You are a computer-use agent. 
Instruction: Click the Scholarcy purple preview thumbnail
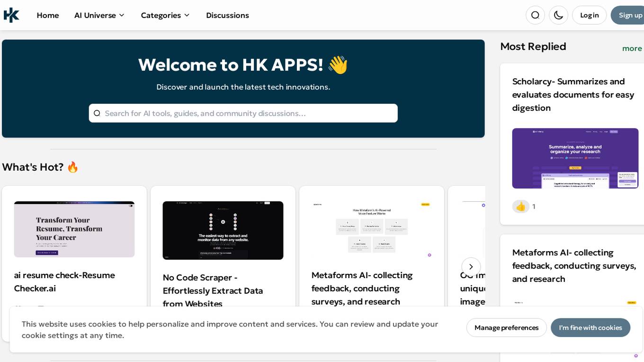(x=575, y=158)
